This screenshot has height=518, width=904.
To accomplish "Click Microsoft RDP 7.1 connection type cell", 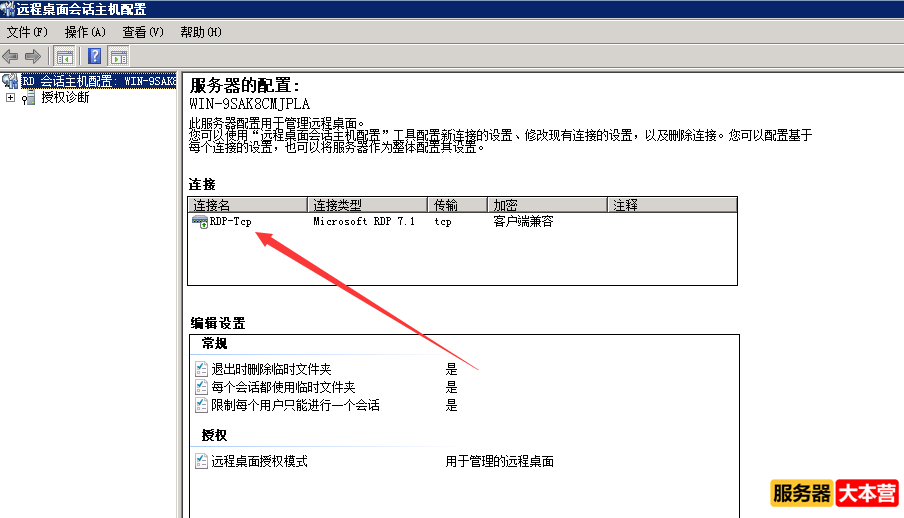I will click(x=364, y=222).
